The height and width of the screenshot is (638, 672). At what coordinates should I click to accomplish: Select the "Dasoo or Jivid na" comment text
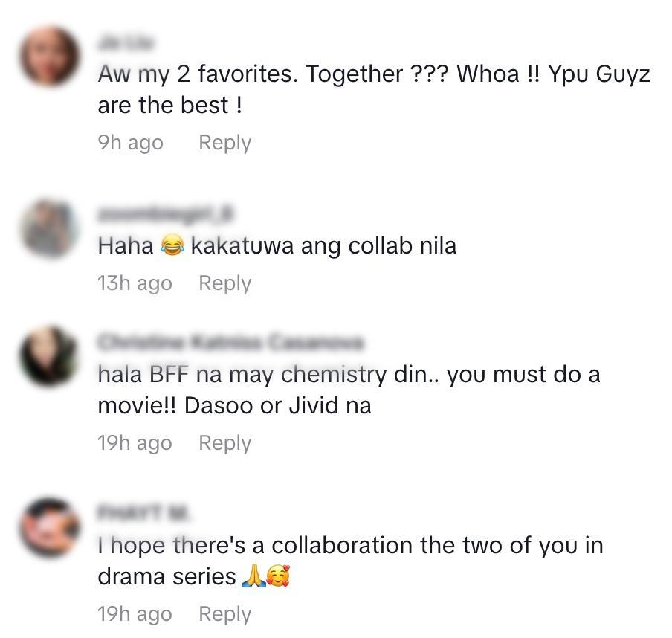point(278,405)
